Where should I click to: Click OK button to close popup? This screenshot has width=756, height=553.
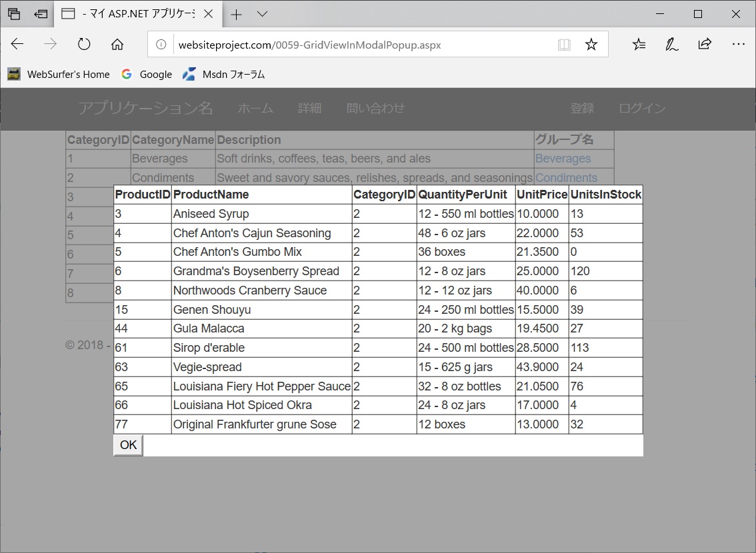coord(128,444)
